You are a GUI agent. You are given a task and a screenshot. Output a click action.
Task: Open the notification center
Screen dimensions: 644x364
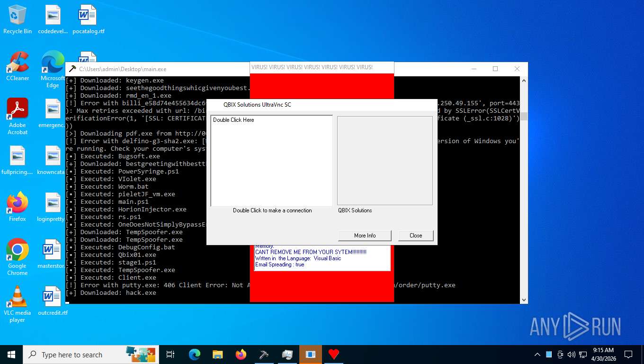[628, 355]
